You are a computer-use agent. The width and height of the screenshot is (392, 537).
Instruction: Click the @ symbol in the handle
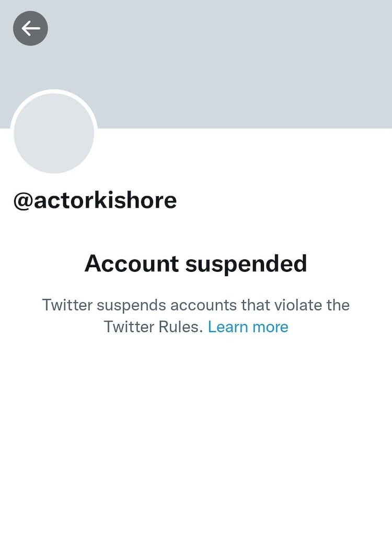point(23,201)
